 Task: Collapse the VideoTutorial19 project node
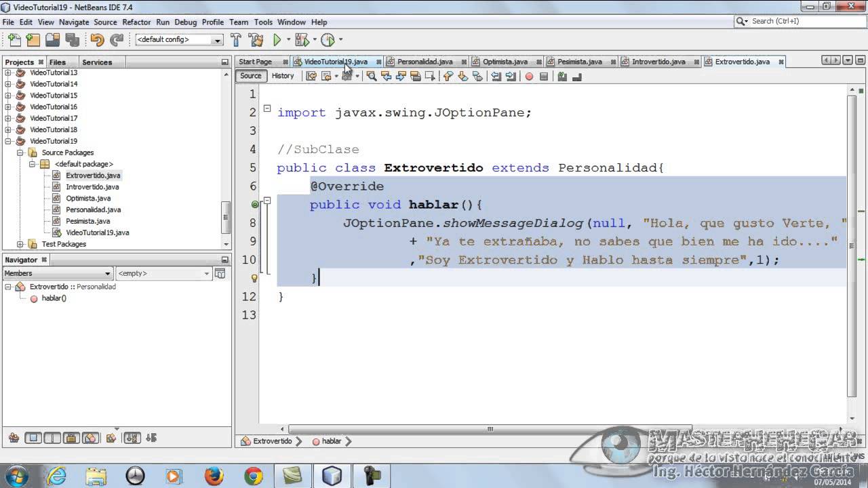[x=8, y=141]
